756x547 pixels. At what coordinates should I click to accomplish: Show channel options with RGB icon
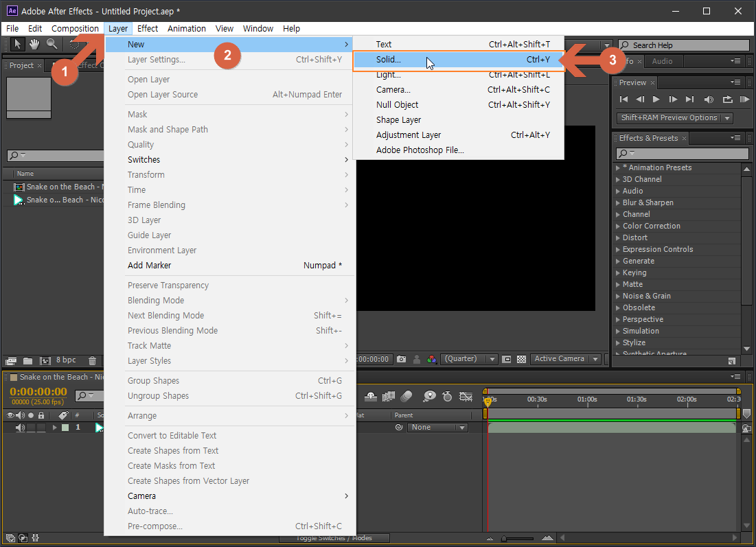point(431,359)
